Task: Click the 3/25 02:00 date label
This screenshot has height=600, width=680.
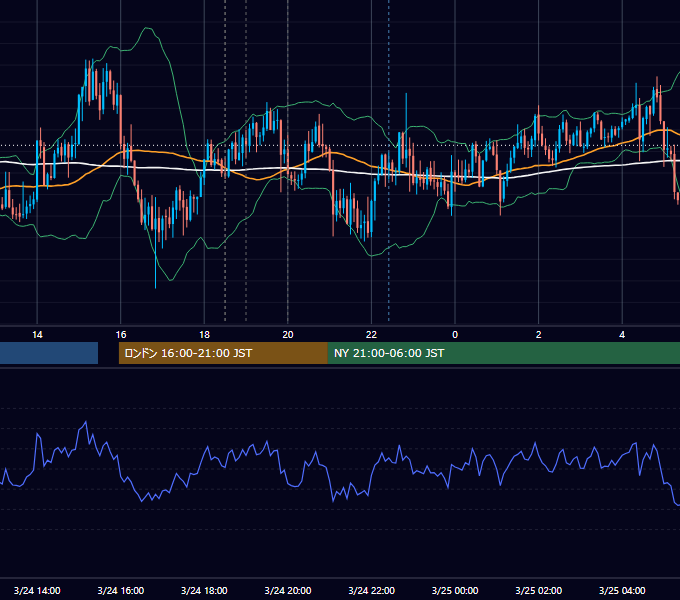Action: click(539, 590)
